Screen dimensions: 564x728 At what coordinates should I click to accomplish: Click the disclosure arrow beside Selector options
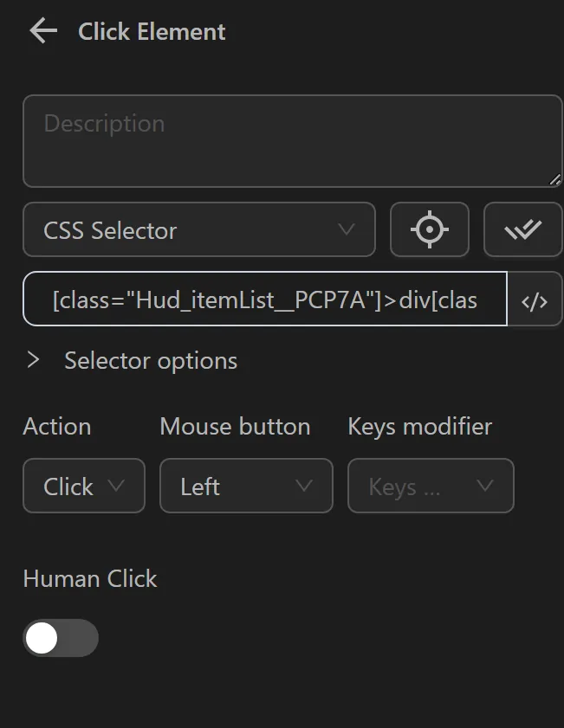[35, 361]
